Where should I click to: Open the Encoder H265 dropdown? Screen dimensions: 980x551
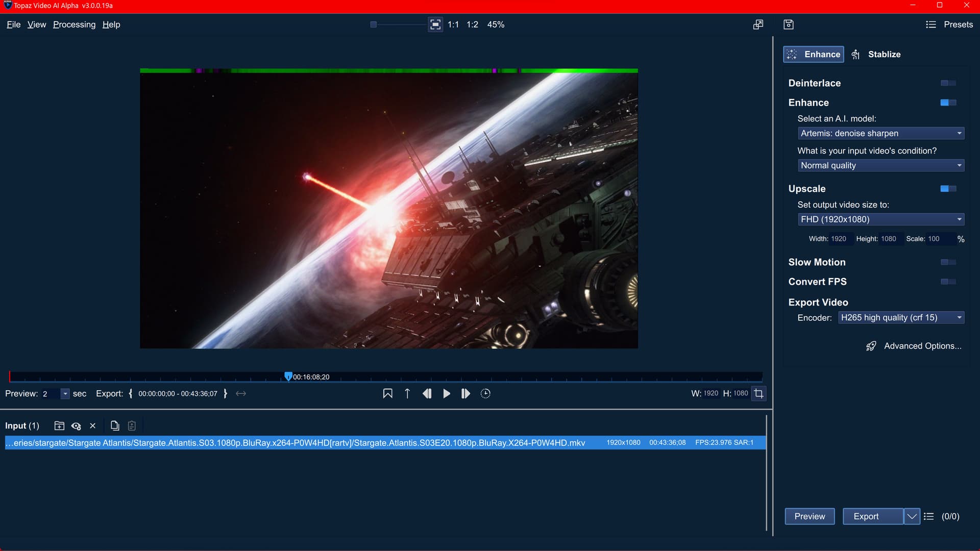[901, 317]
